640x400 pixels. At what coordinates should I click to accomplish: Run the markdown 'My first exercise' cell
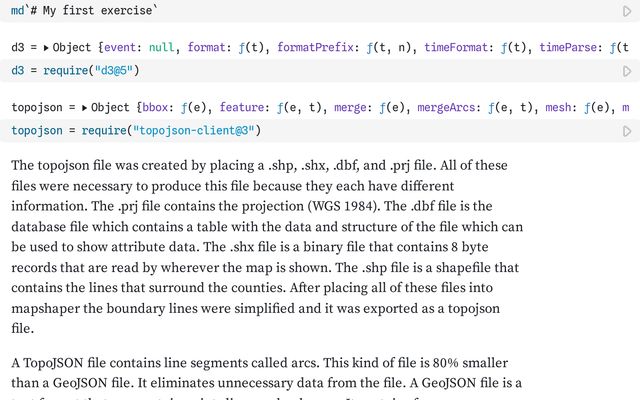coord(627,11)
